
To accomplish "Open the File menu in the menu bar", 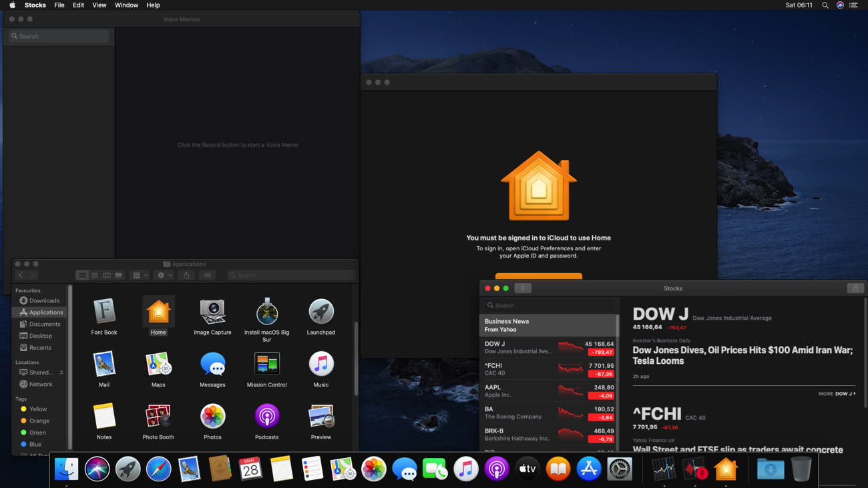I will point(59,5).
